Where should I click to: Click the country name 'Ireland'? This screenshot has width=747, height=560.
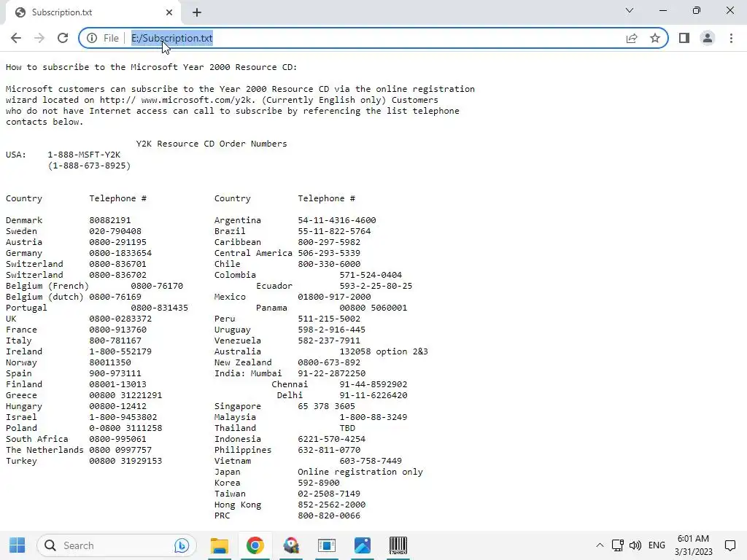tap(24, 352)
